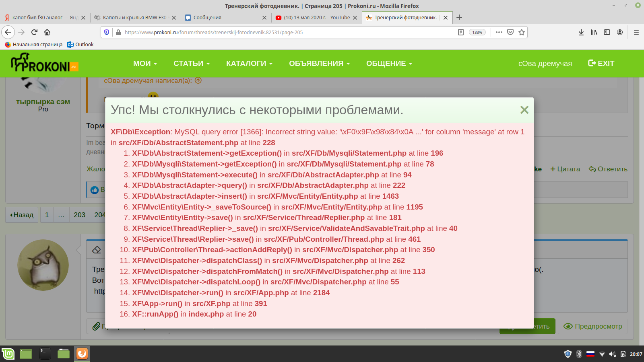The height and width of the screenshot is (362, 644).
Task: Toggle reader view icon in address bar
Action: pos(461,32)
